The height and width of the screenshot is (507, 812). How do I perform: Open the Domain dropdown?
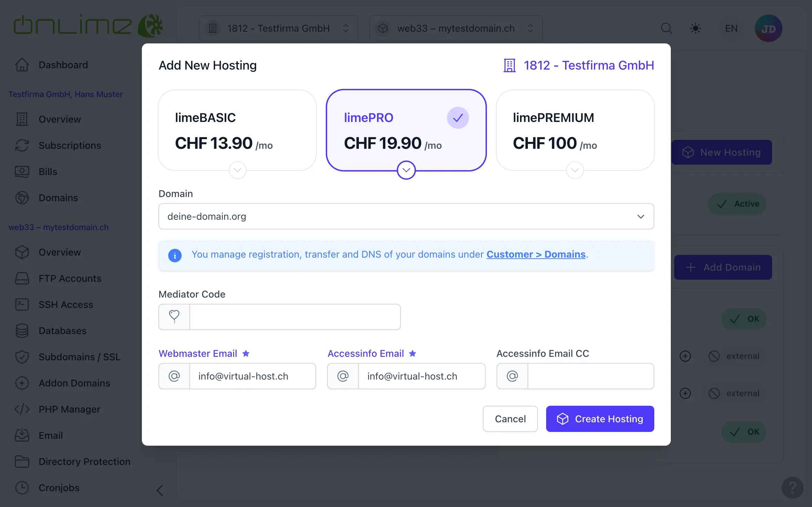tap(406, 216)
